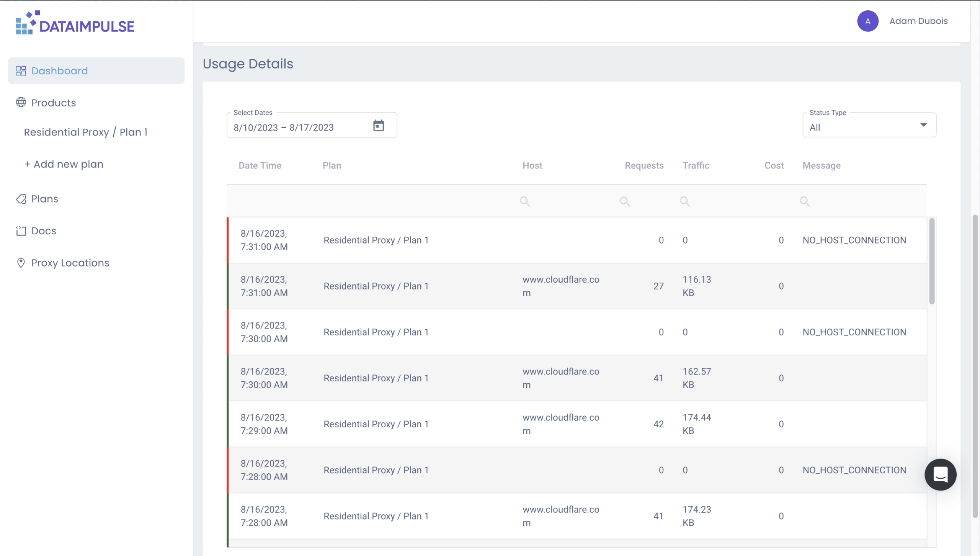980x556 pixels.
Task: Click NO_HOST_CONNECTION message at 7:31:00 AM
Action: [854, 240]
